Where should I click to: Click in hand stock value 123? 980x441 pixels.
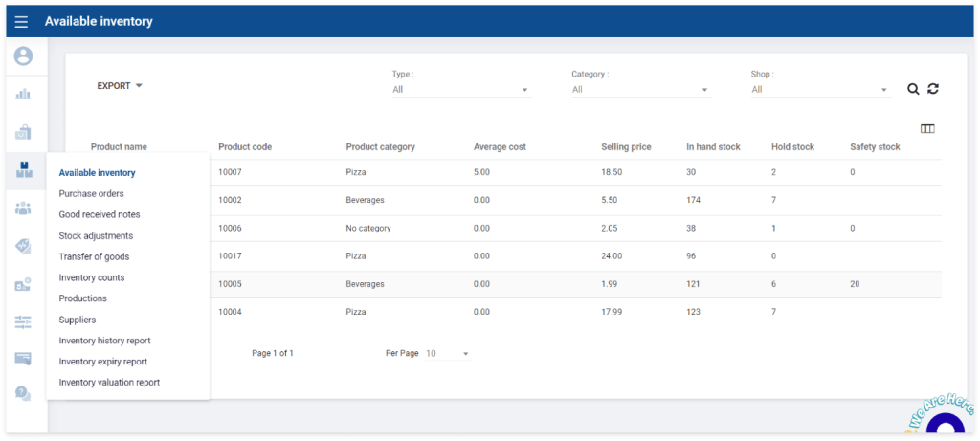[x=693, y=312]
